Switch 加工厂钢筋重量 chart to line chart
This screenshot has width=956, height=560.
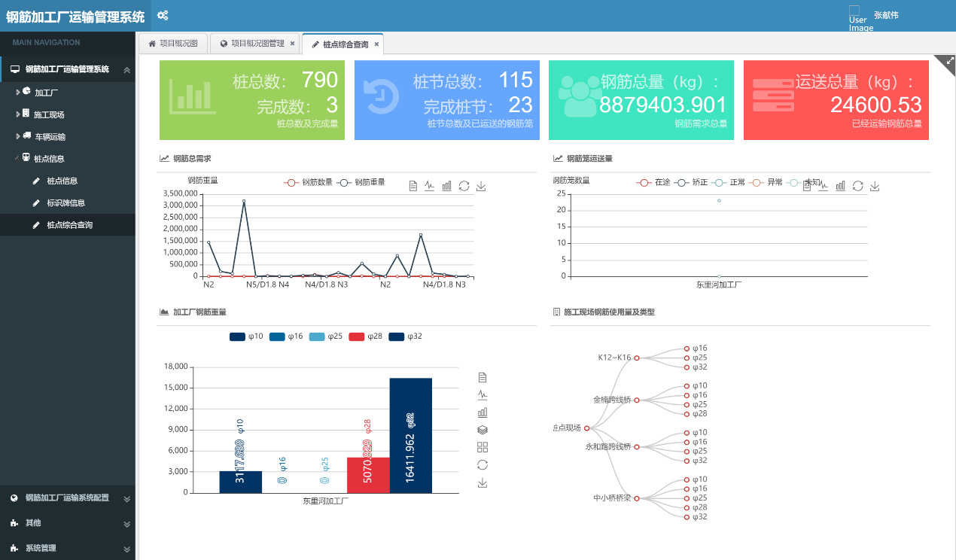(483, 394)
